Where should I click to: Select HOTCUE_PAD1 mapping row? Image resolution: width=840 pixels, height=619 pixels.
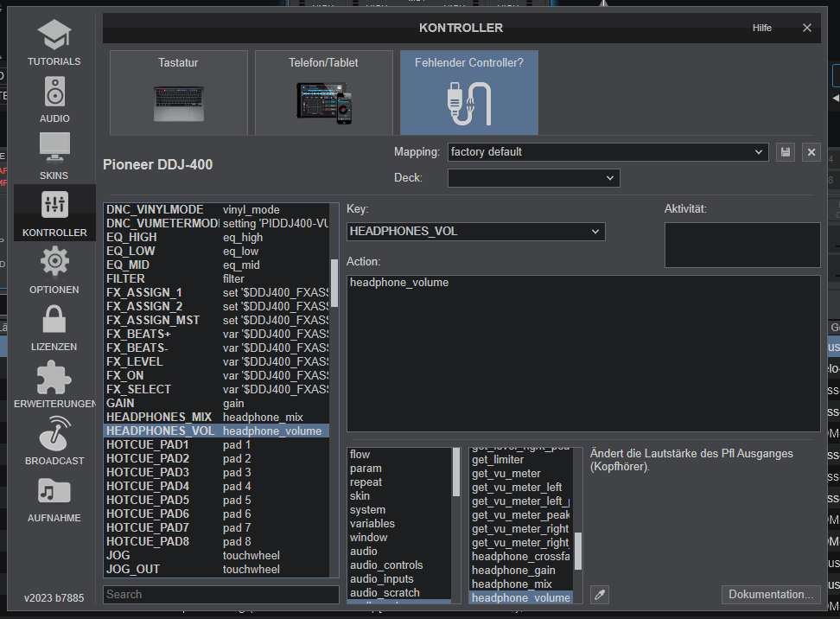coord(216,445)
